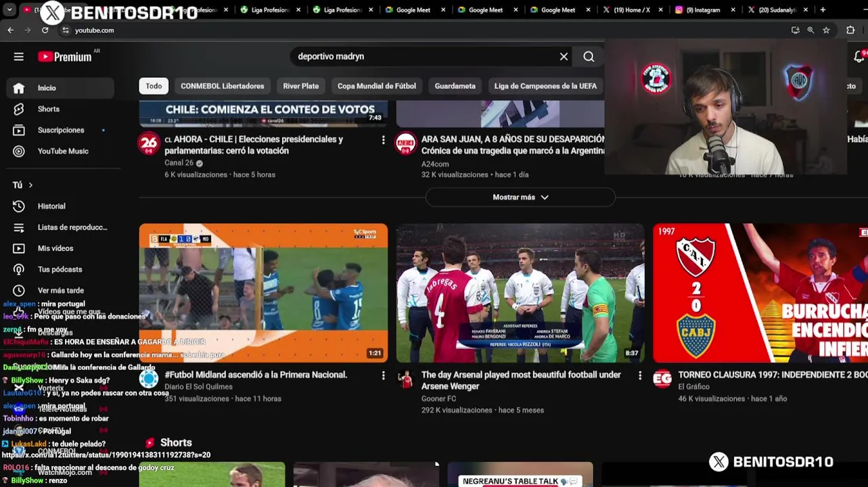This screenshot has width=868, height=487.
Task: Open the Negreanu's Table Talk short
Action: [520, 474]
